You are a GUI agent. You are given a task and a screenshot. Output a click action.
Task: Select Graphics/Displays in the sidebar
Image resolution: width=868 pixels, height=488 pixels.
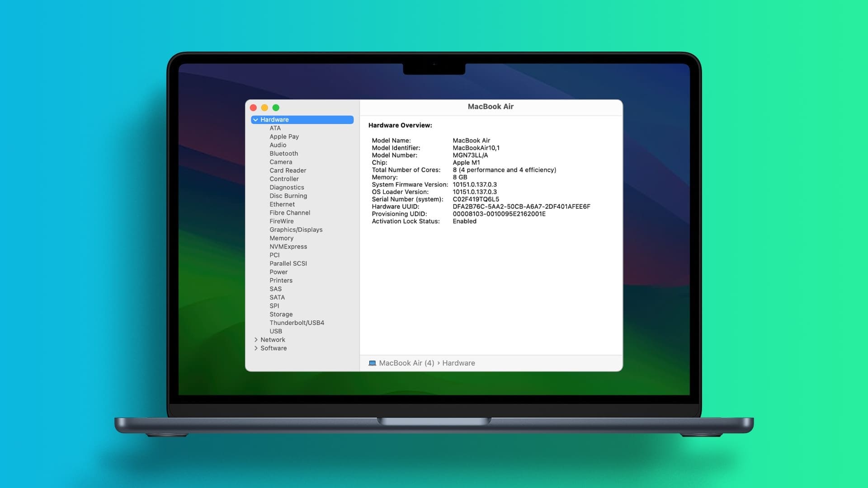pyautogui.click(x=296, y=230)
